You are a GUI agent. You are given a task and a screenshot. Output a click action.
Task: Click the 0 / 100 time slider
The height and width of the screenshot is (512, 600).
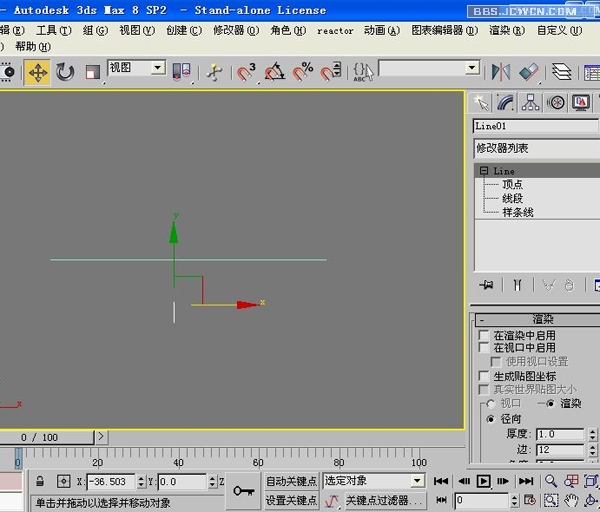tap(39, 437)
